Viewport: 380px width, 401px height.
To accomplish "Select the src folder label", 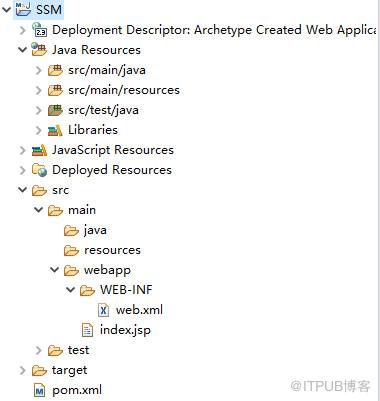I will 60,190.
